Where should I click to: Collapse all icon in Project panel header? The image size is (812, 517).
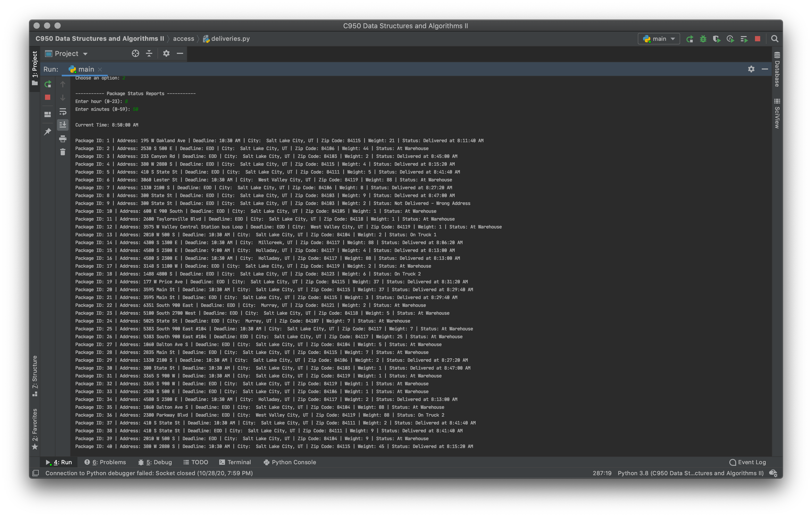[x=149, y=53]
